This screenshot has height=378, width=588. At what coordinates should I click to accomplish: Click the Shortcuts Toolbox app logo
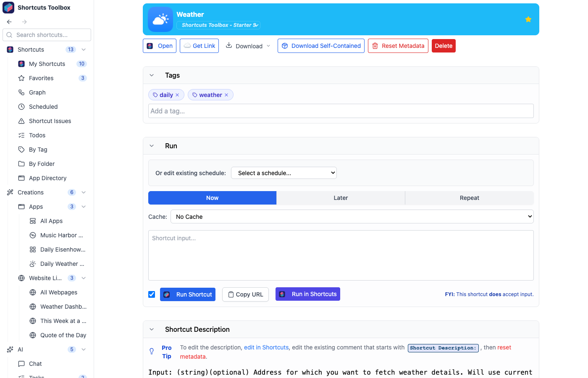coord(8,8)
